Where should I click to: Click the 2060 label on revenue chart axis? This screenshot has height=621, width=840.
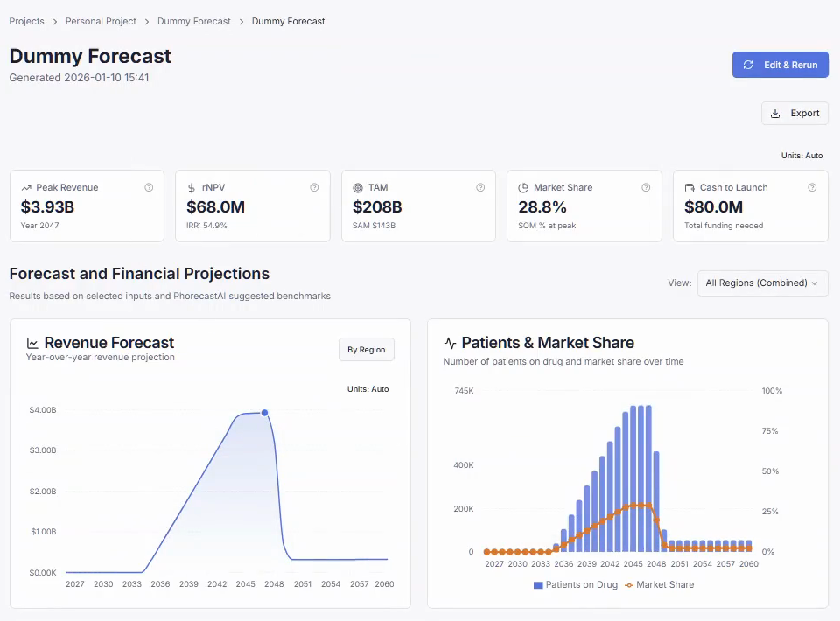(385, 584)
